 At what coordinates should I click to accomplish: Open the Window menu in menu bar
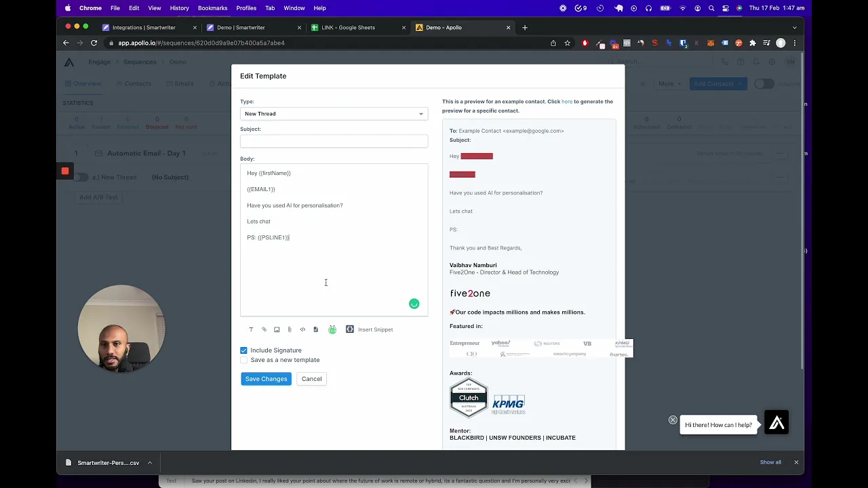coord(294,8)
